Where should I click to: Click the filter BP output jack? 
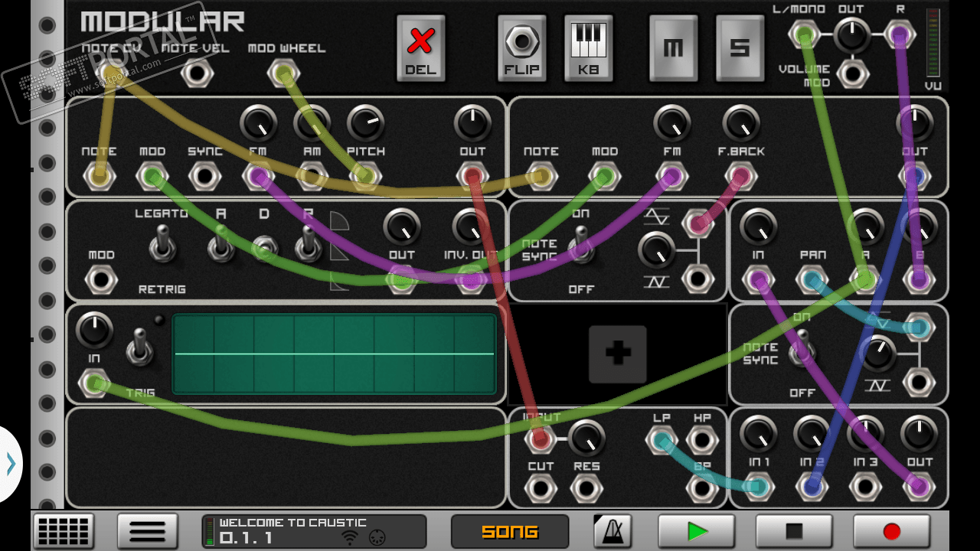point(701,487)
